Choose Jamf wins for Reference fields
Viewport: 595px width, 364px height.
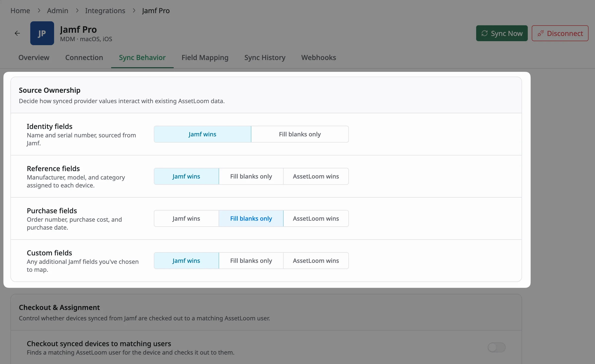pos(186,176)
